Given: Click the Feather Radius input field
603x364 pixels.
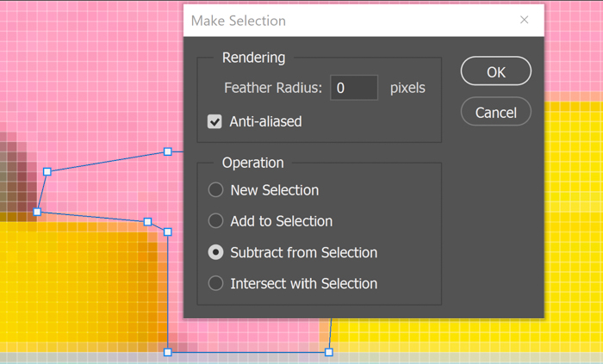Looking at the screenshot, I should pos(354,88).
